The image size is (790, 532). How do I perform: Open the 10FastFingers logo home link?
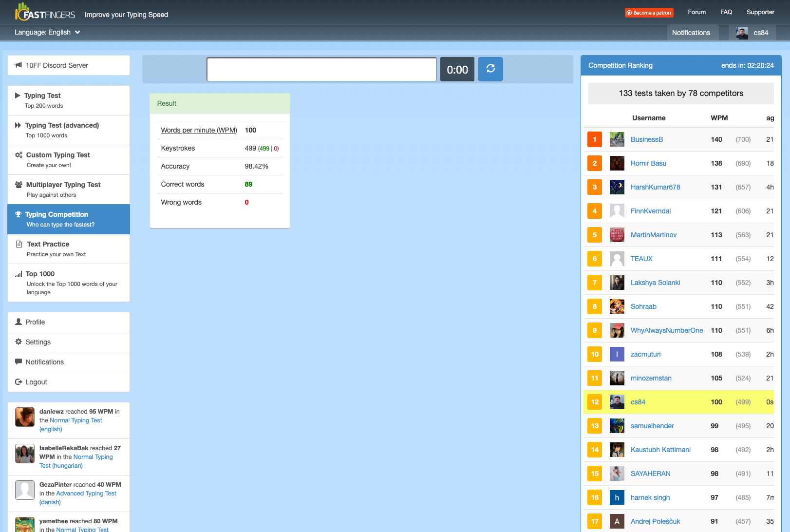pyautogui.click(x=45, y=12)
